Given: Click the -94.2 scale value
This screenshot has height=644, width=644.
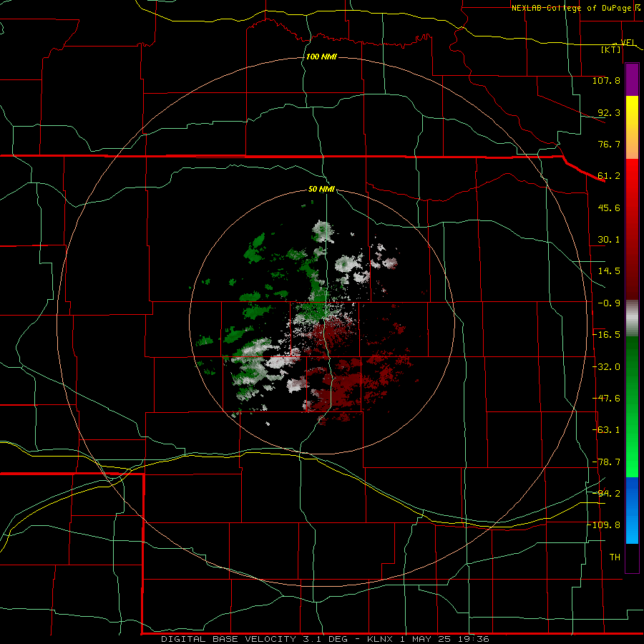Looking at the screenshot, I should click(606, 494).
